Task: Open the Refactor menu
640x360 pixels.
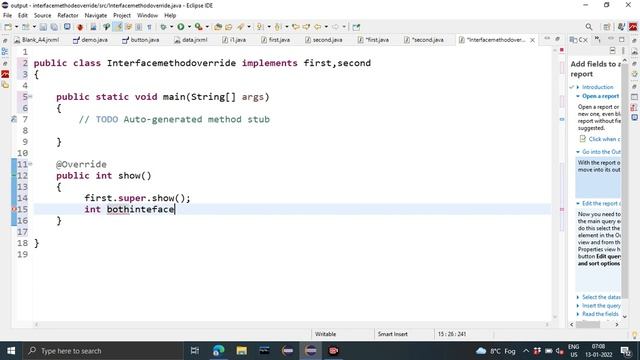Action: tap(68, 16)
